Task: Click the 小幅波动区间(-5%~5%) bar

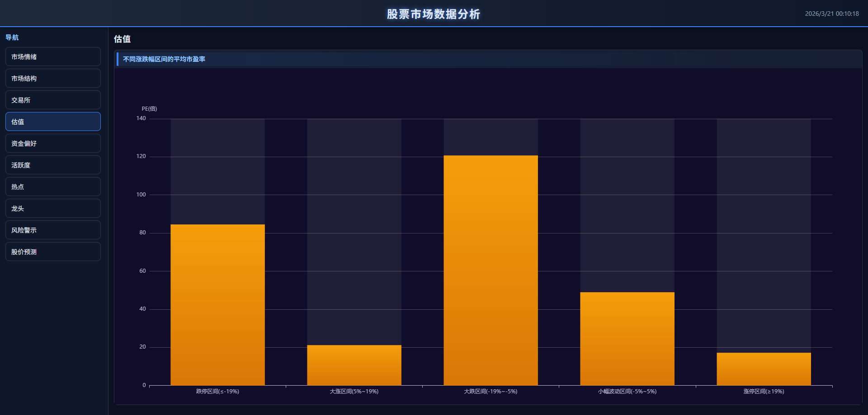Action: coord(627,339)
